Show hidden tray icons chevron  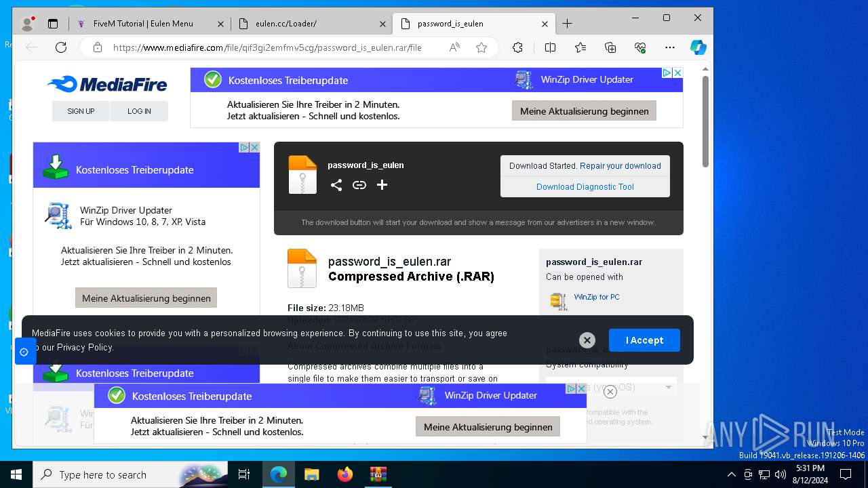(x=732, y=474)
